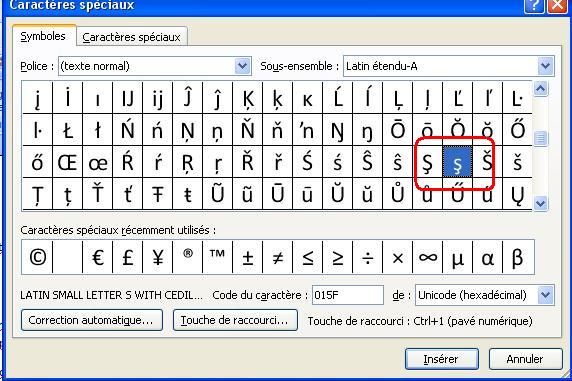Click the Code du caractère field
Screen dimensions: 572x381
click(348, 295)
